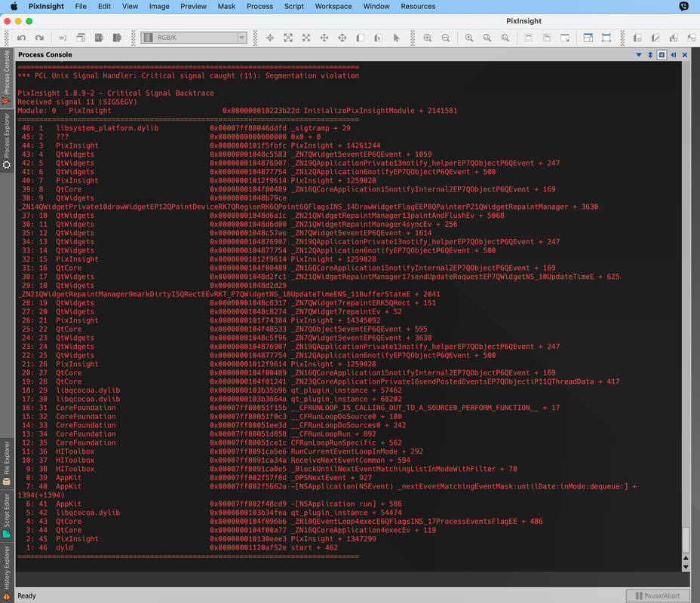Click 'CFRunLoopRunSpecific + 562' row
Viewport: 700px width, 603px height.
212,443
